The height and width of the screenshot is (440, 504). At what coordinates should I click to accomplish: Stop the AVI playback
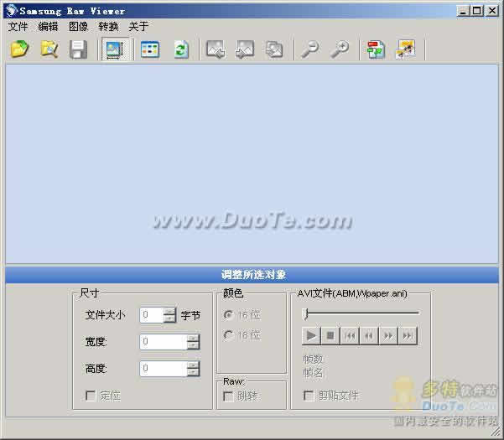pyautogui.click(x=330, y=336)
